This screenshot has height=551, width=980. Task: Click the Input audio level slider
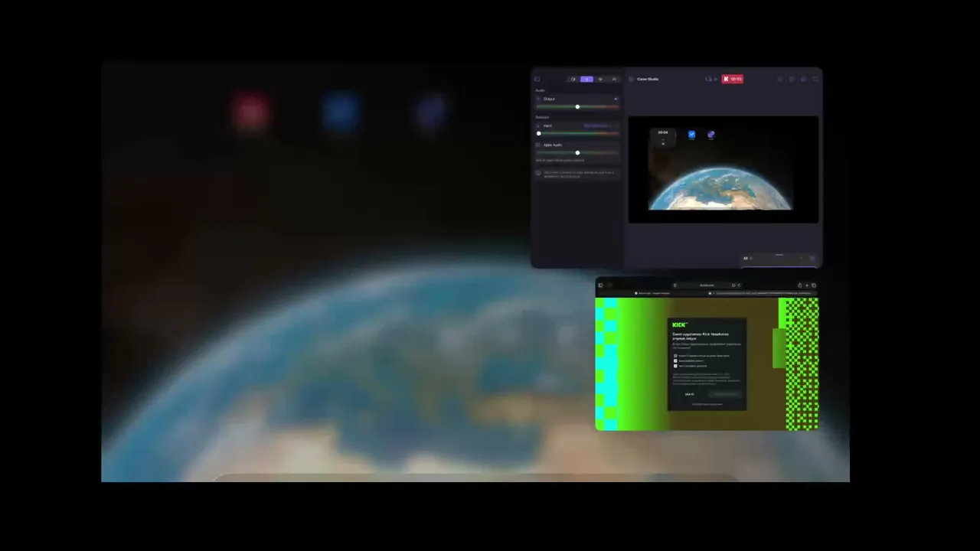pyautogui.click(x=577, y=133)
